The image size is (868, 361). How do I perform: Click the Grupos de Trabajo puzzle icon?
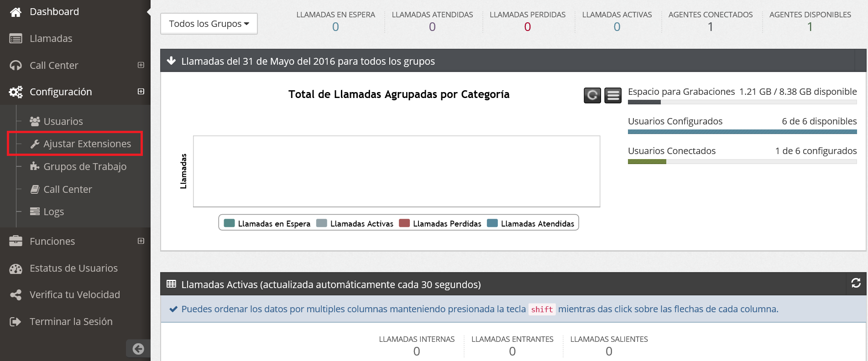point(35,166)
